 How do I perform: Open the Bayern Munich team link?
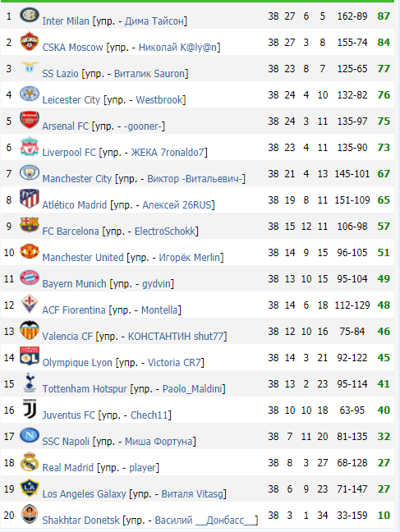click(74, 283)
